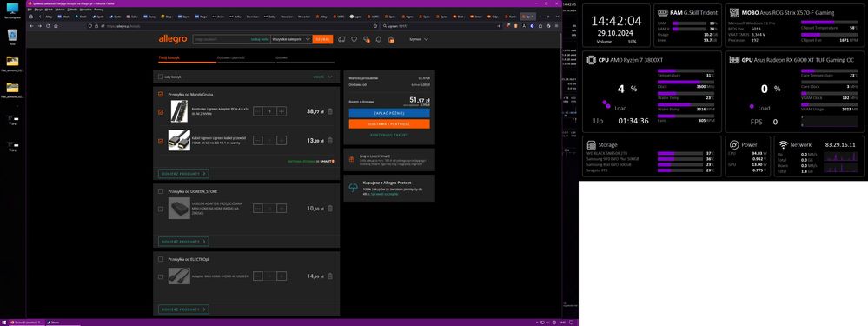Open the shopping cart icon in Allegro header
868x326 pixels.
coord(391,39)
